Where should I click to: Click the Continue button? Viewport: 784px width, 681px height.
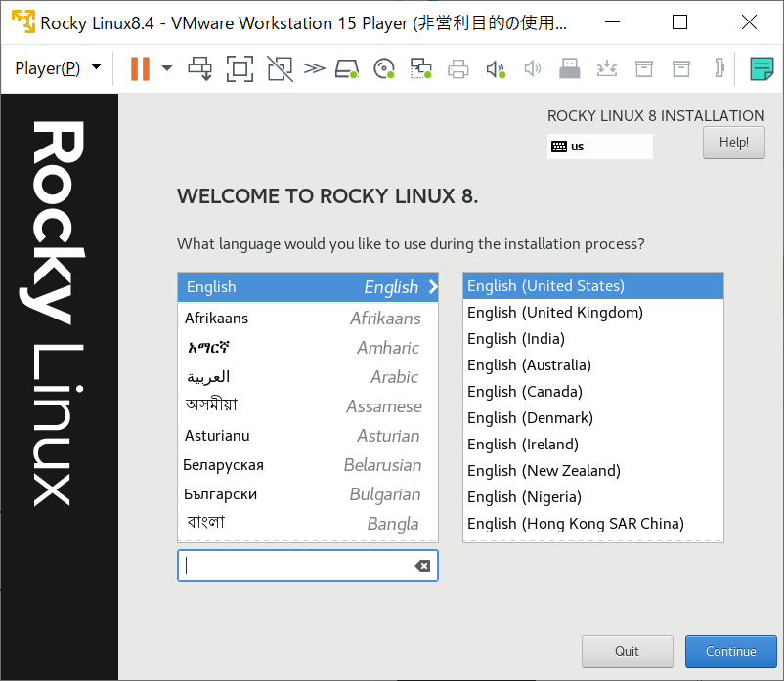(x=730, y=651)
